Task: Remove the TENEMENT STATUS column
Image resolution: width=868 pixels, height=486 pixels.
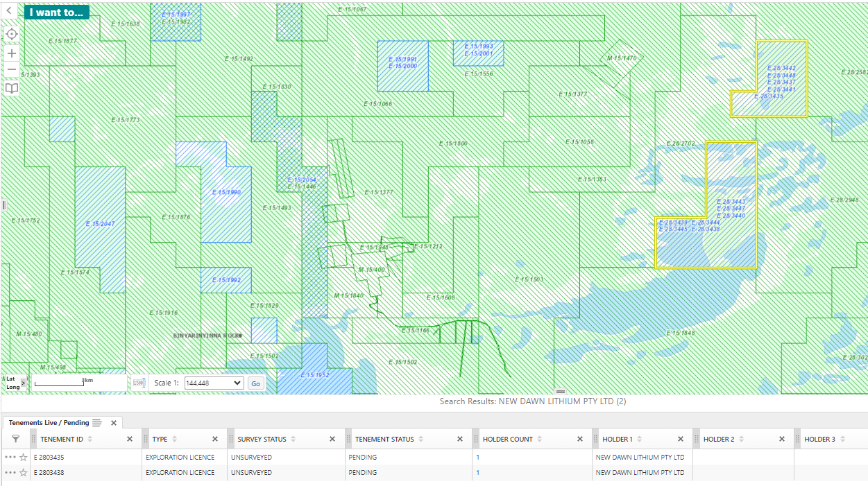Action: point(459,439)
